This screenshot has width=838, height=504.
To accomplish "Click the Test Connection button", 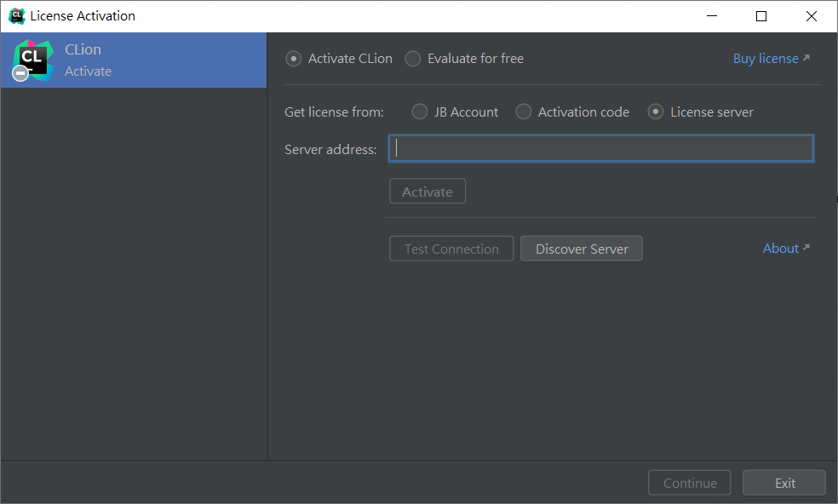I will point(451,249).
